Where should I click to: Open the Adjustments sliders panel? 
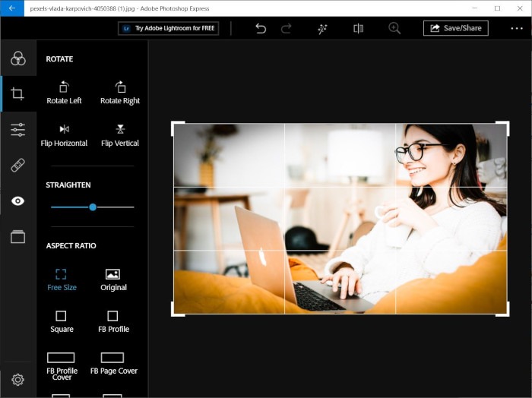click(18, 130)
